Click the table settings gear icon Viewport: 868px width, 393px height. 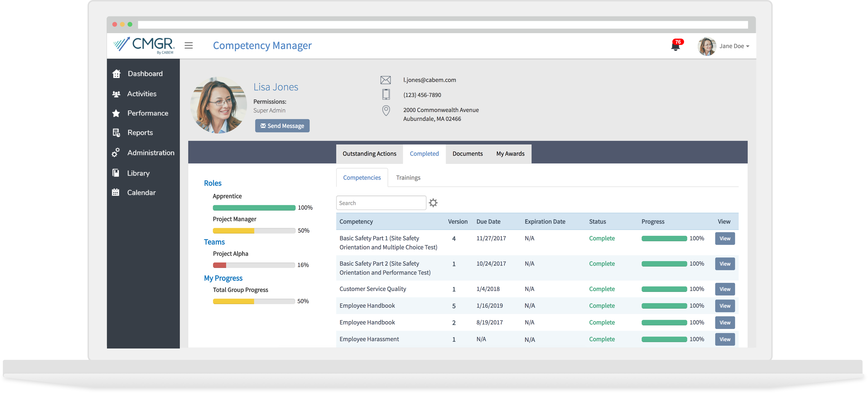(433, 203)
